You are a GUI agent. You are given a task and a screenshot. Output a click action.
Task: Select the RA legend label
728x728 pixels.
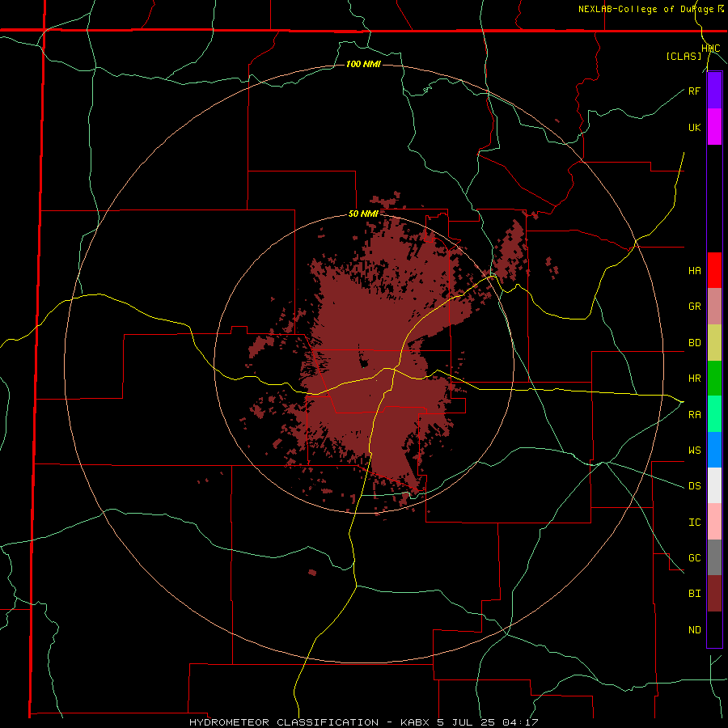point(694,415)
